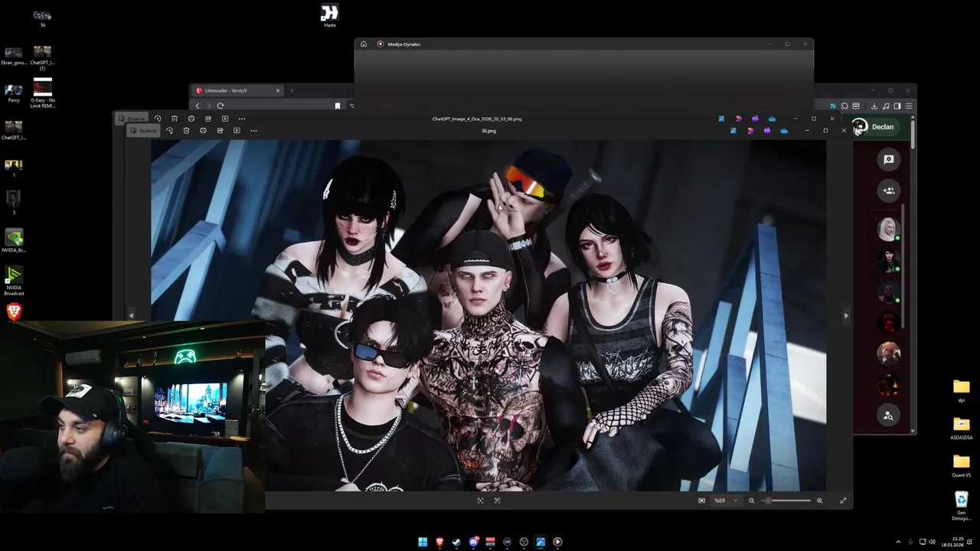980x551 pixels.
Task: Select NVIDIA Broadcast desktop shortcut
Action: pyautogui.click(x=14, y=281)
